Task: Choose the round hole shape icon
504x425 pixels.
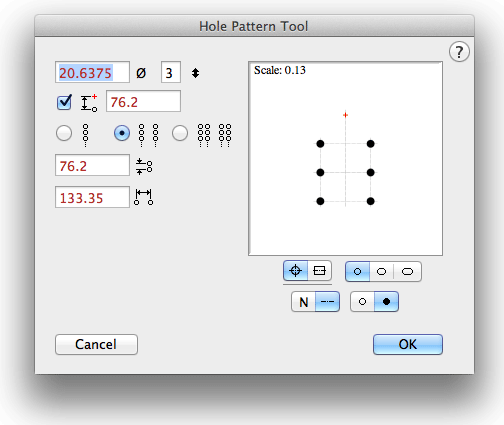Action: tap(357, 271)
